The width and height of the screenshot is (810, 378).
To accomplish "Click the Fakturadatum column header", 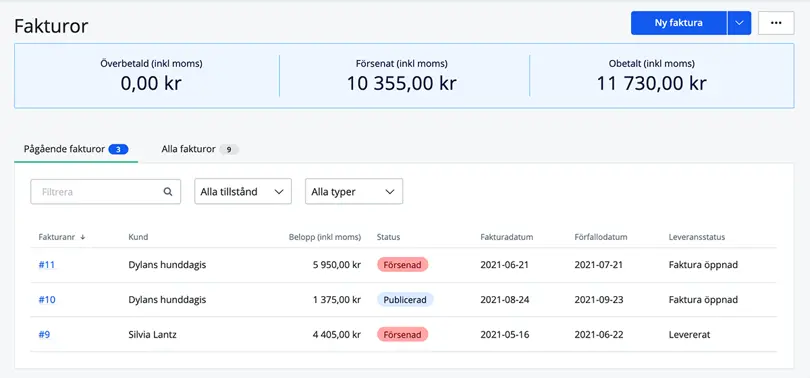I will coord(506,237).
